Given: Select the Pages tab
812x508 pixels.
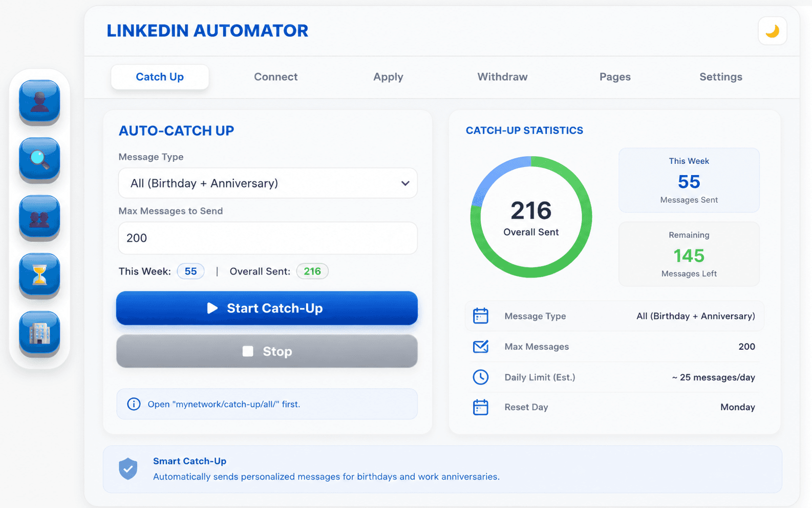Looking at the screenshot, I should coord(615,77).
